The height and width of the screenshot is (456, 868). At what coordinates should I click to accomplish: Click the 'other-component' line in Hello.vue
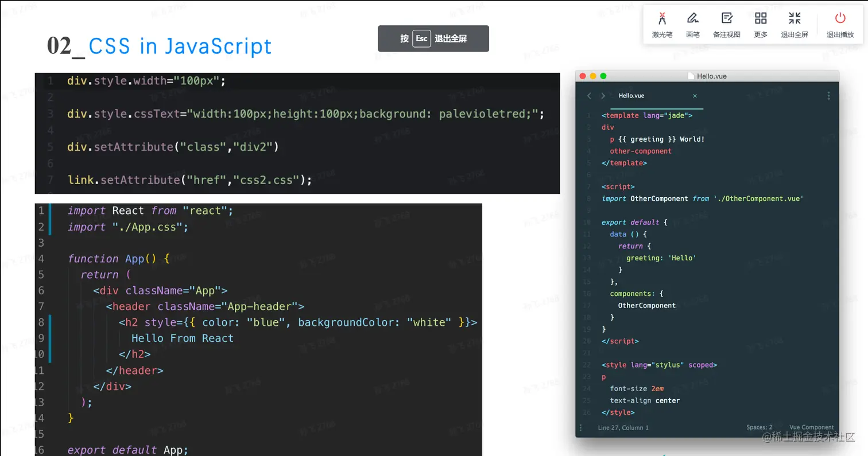pos(641,151)
